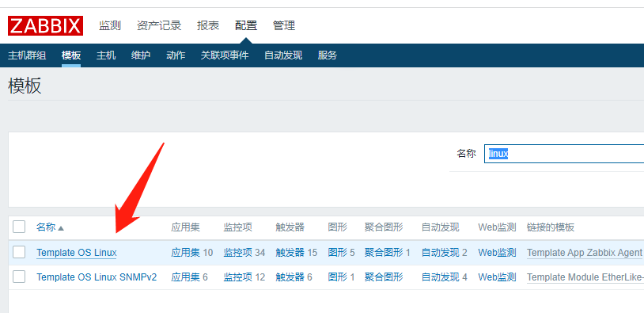The image size is (644, 313).
Task: Open 图形 1 for Linux SNMPv2
Action: pos(338,277)
